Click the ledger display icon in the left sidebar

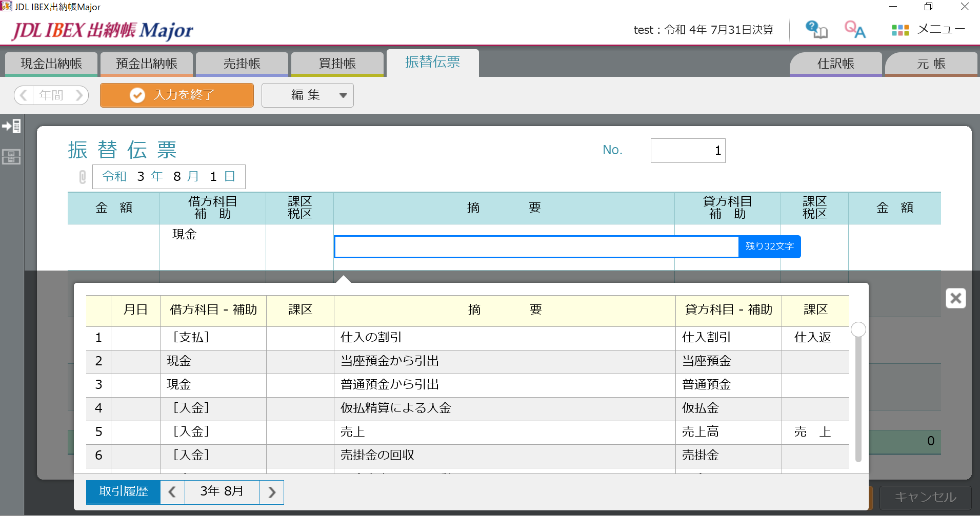tap(11, 157)
